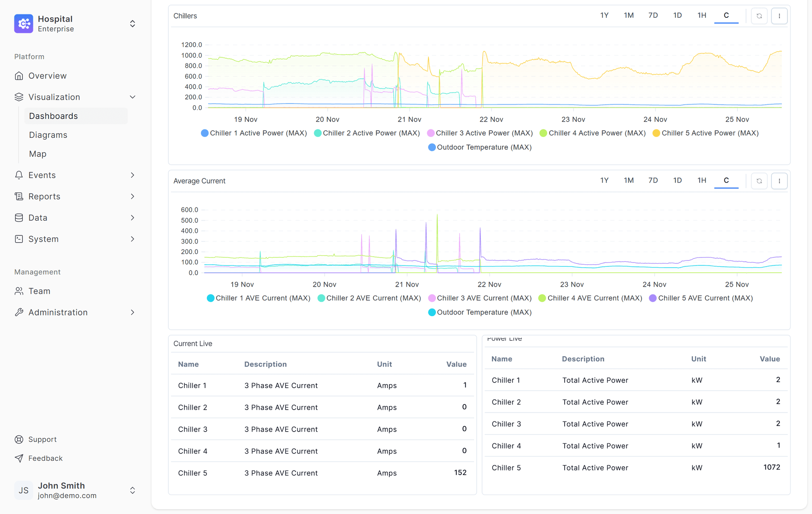Select 7D range on Average Current chart
812x514 pixels.
tap(653, 180)
